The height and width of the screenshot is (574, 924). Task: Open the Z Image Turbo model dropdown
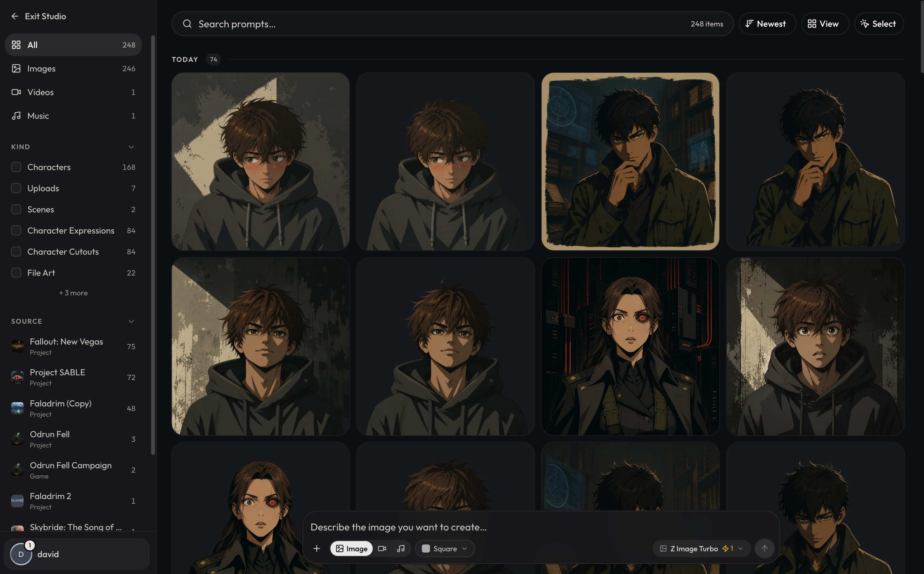click(702, 549)
